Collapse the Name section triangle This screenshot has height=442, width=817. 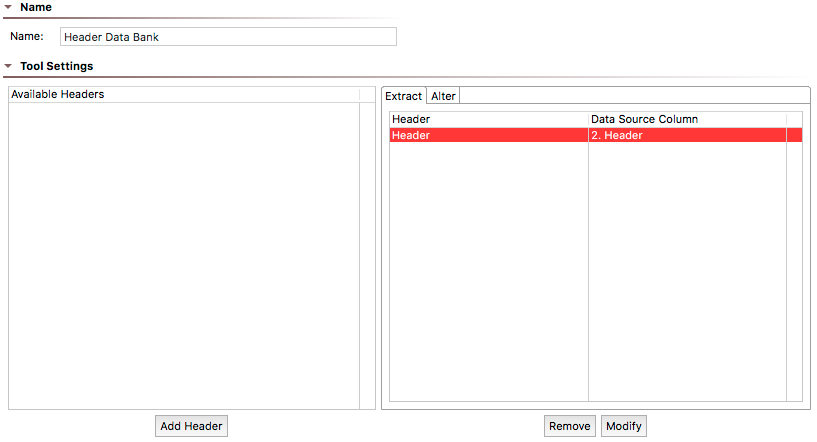[8, 7]
